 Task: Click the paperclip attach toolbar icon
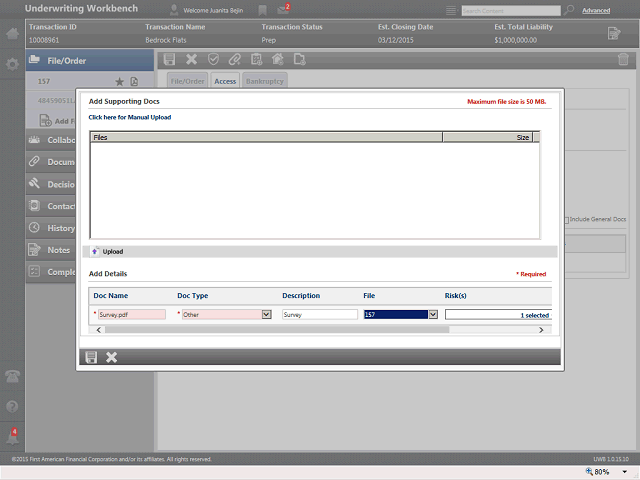click(235, 60)
